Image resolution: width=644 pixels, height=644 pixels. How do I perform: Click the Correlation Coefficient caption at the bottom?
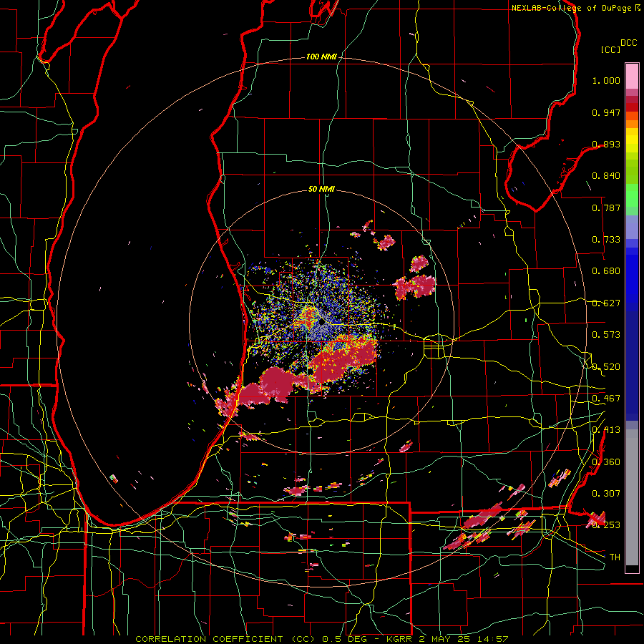pos(322,639)
